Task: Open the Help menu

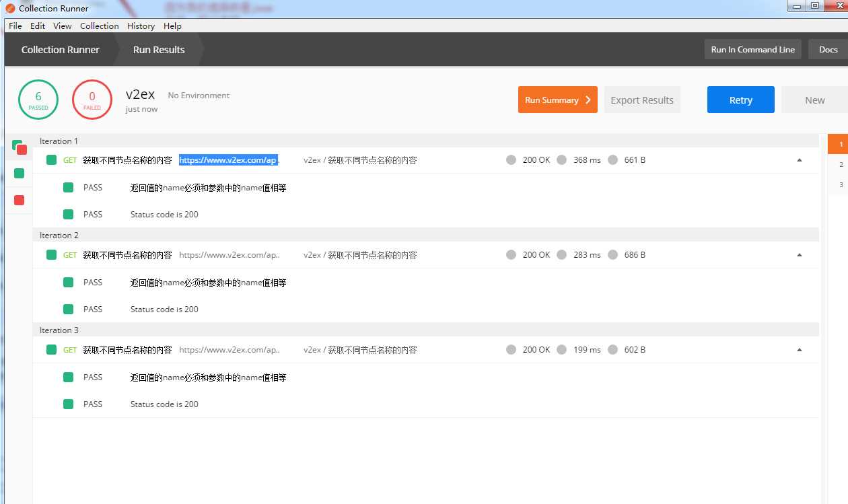Action: (x=172, y=26)
